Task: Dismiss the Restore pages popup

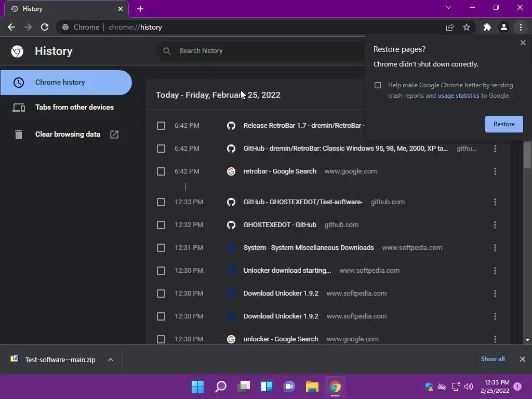Action: (x=523, y=43)
